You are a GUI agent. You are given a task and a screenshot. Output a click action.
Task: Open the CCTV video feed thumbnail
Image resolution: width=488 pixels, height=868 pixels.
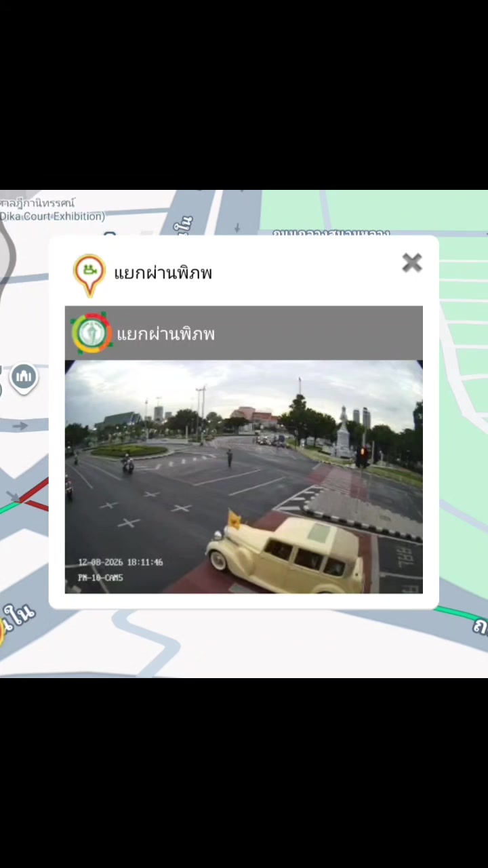[x=244, y=477]
